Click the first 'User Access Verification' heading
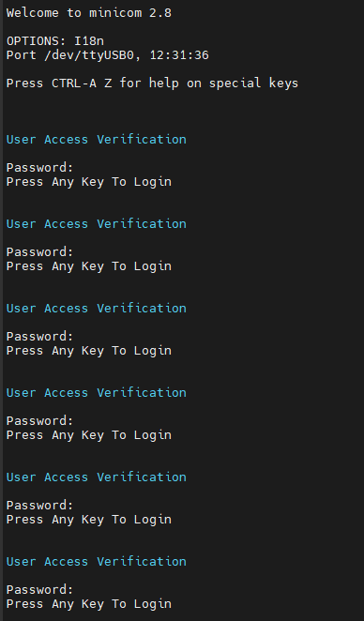364x621 pixels. coord(97,140)
